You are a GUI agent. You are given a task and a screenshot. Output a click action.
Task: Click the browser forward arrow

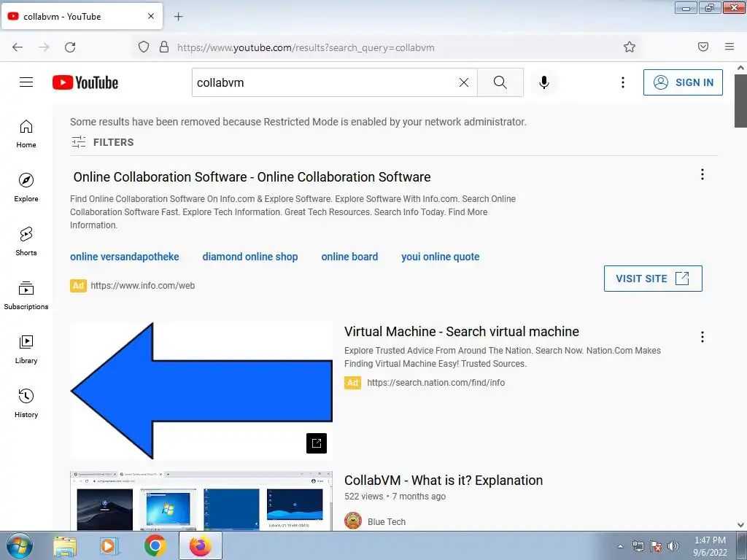44,47
